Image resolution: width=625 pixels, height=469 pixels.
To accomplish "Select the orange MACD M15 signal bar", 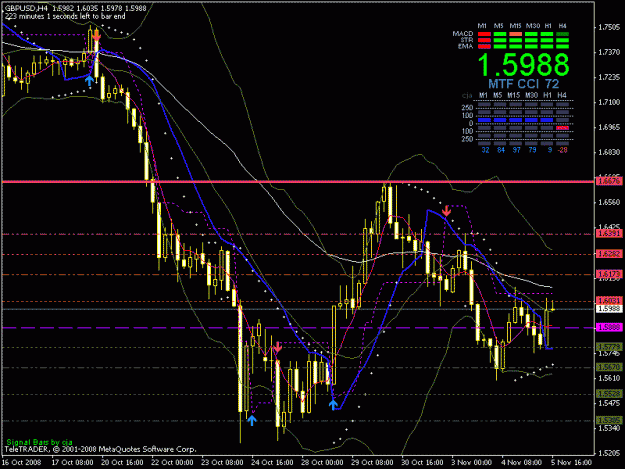I will 515,34.
